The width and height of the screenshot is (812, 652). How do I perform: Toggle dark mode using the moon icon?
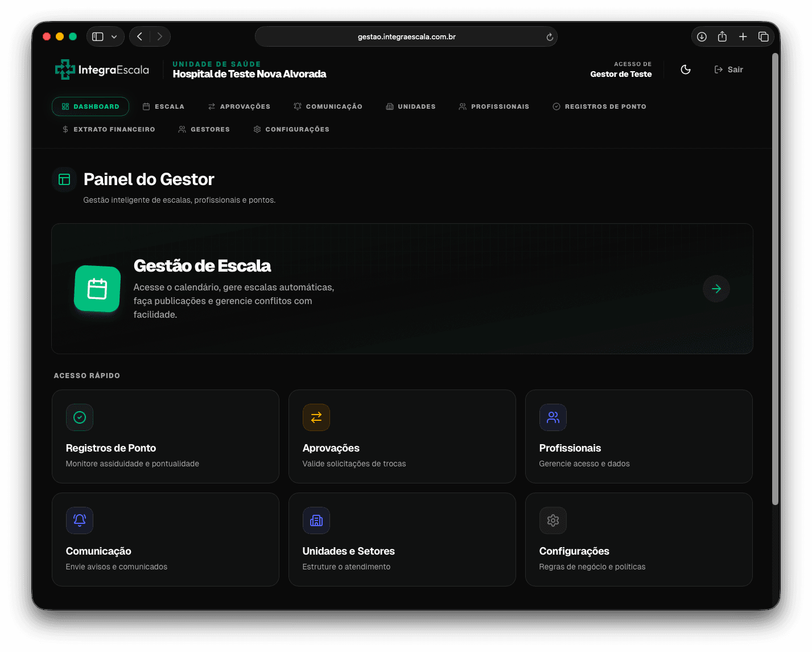point(685,69)
